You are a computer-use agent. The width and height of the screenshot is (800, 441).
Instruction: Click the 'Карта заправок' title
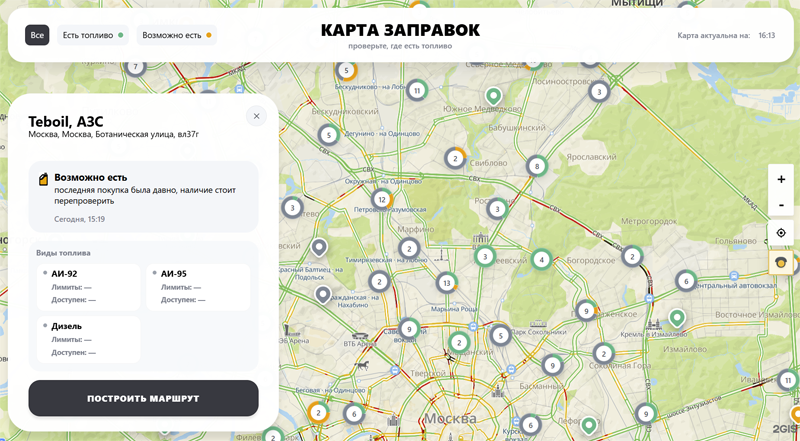point(400,31)
